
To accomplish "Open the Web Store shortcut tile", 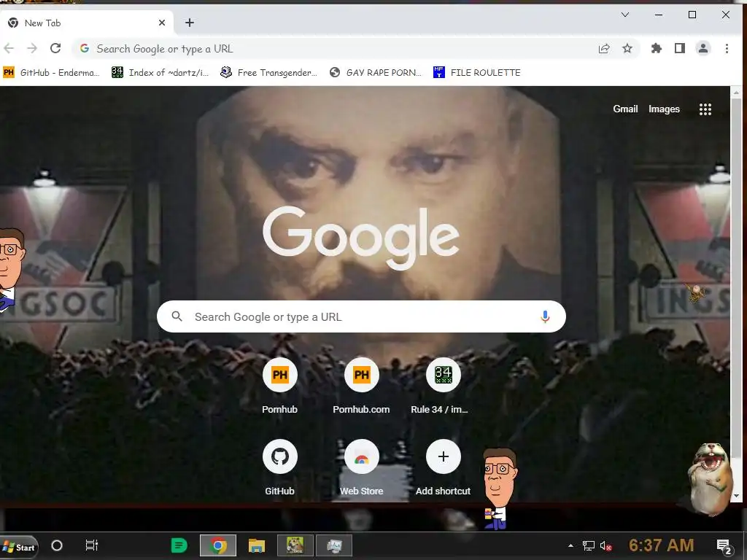I will tap(361, 467).
